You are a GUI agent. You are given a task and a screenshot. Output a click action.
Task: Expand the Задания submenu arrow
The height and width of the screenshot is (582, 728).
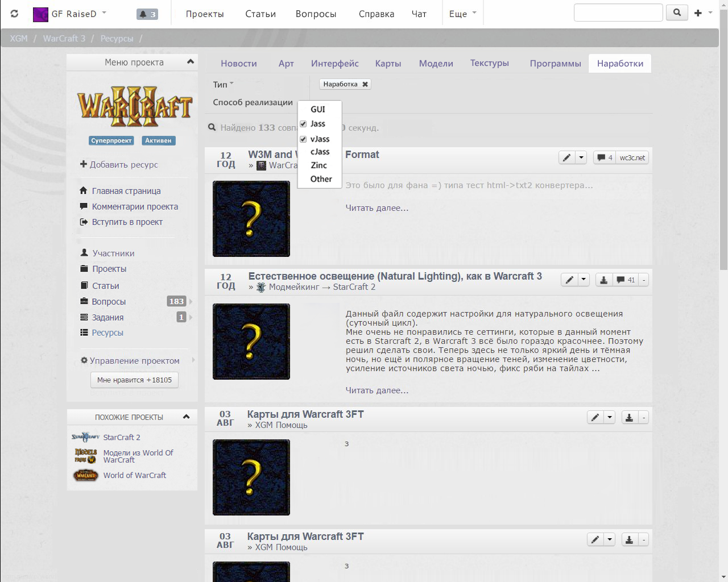pos(191,317)
